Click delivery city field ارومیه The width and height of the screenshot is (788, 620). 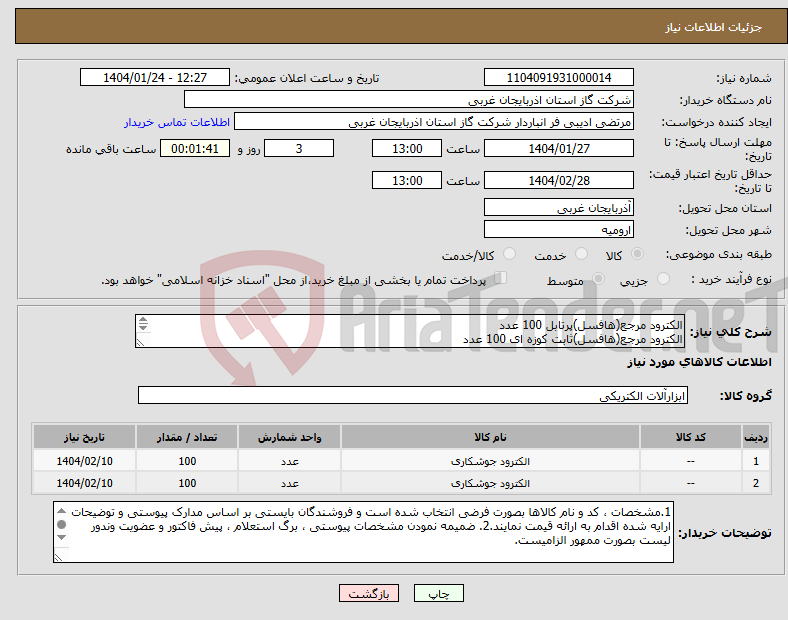(558, 229)
